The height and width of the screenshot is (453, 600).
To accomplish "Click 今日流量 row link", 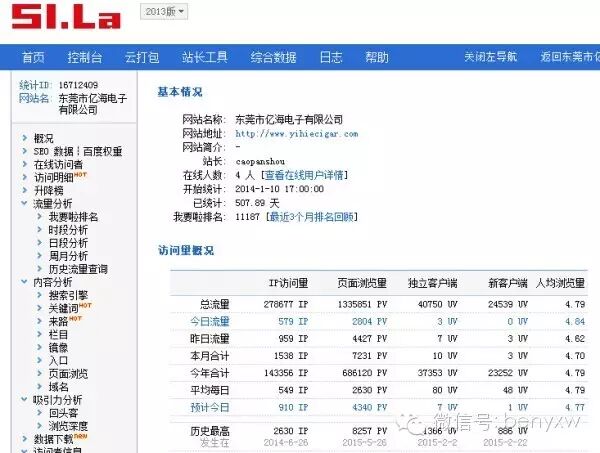I will [210, 321].
